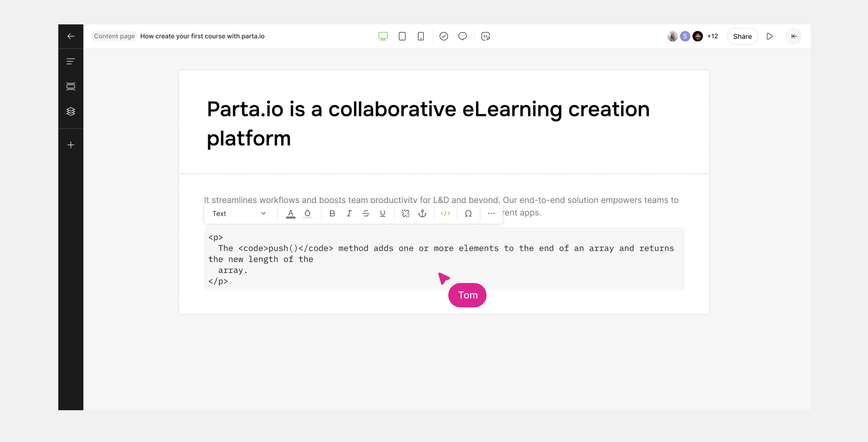The width and height of the screenshot is (868, 442).
Task: Click the dark-haired collaborator avatar
Action: click(698, 36)
